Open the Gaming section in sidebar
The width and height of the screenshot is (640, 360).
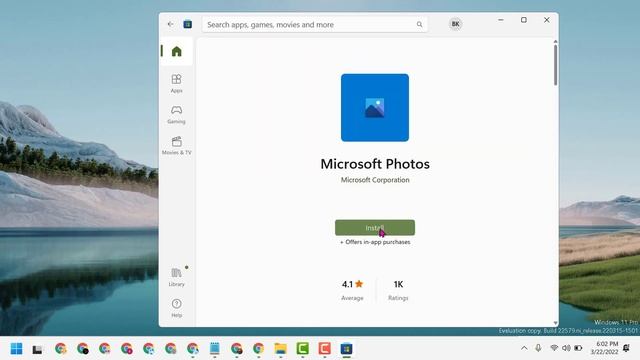click(x=176, y=115)
